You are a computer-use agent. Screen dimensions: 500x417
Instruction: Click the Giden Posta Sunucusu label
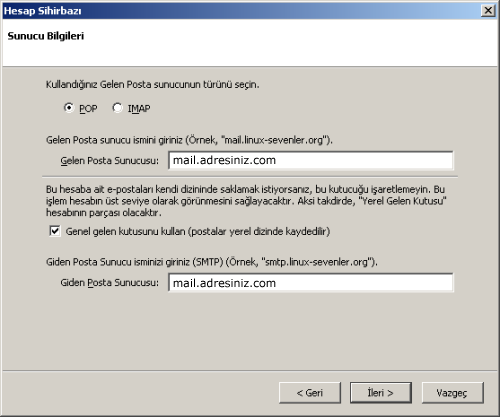point(110,283)
